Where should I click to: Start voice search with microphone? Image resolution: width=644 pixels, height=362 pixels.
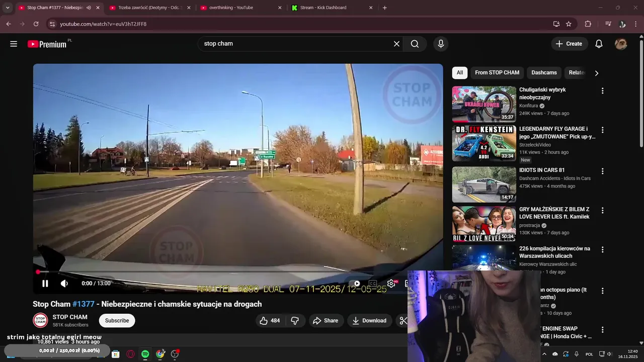pos(441,44)
